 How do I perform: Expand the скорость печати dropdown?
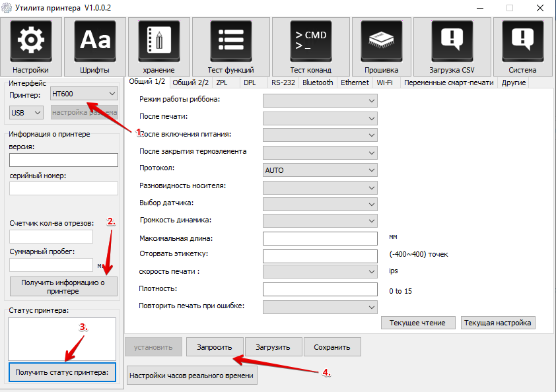(x=320, y=272)
